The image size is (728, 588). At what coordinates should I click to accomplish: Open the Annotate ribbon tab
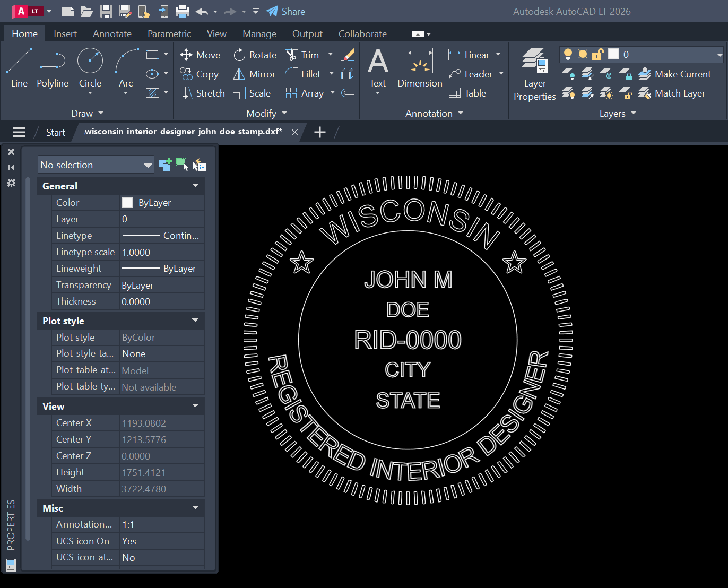point(112,34)
